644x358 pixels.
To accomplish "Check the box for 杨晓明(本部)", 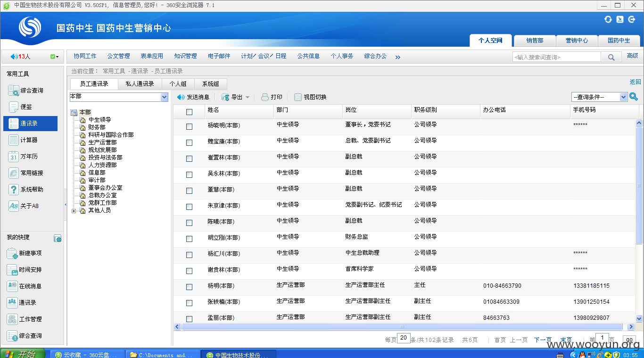I will [189, 126].
